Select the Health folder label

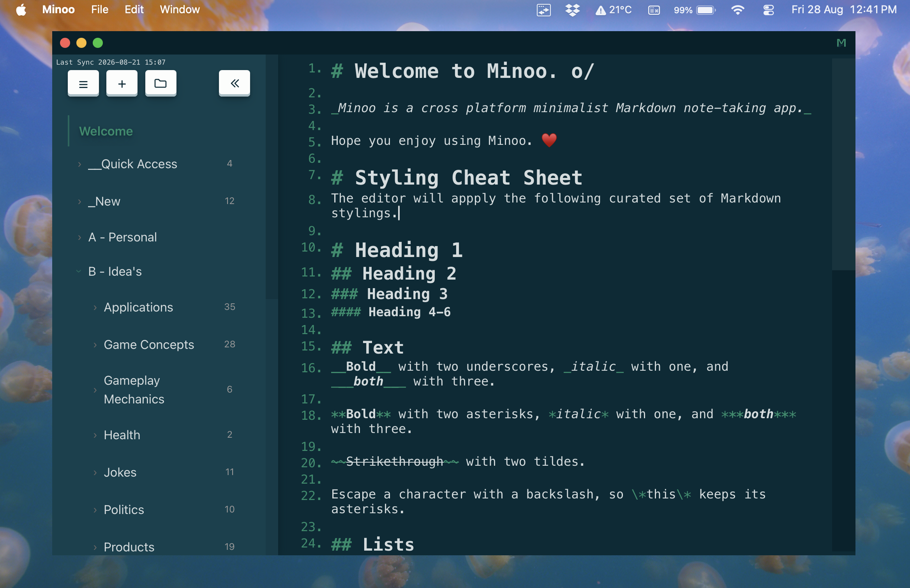pos(122,435)
